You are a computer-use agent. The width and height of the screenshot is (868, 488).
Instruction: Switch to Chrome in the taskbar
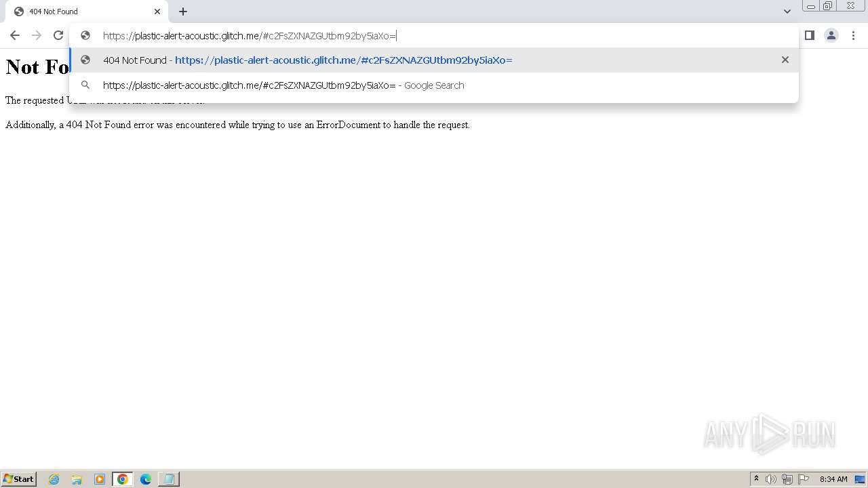coord(123,479)
